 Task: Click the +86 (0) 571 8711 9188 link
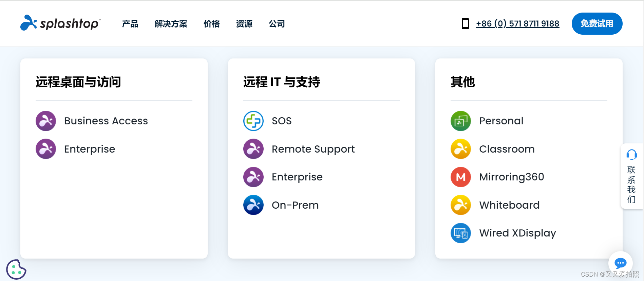(x=517, y=24)
